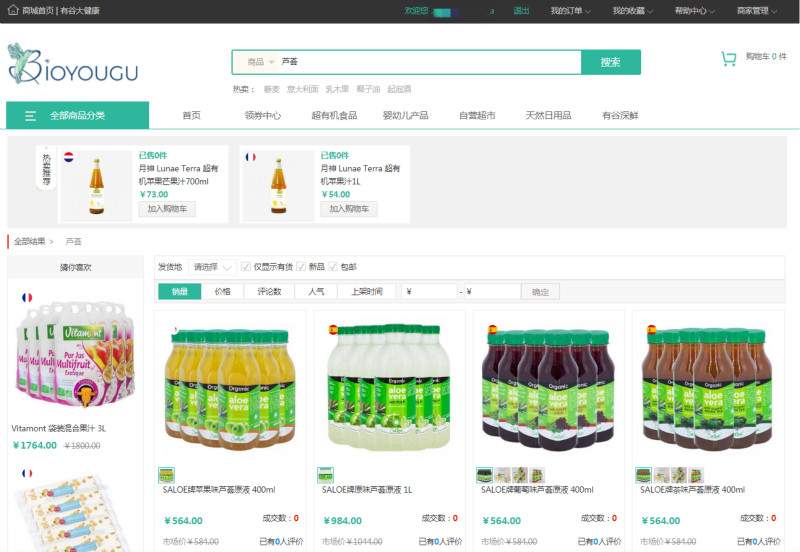
Task: Sort by 价格 tab
Action: click(222, 291)
